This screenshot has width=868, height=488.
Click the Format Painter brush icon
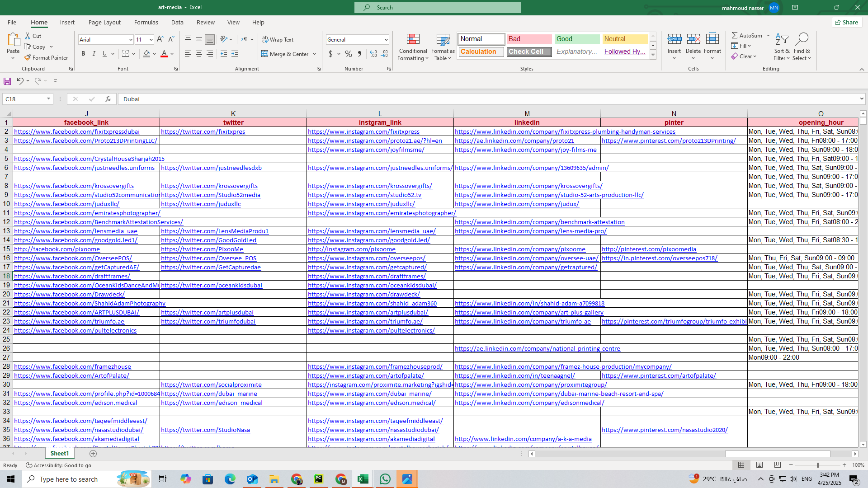click(x=28, y=57)
